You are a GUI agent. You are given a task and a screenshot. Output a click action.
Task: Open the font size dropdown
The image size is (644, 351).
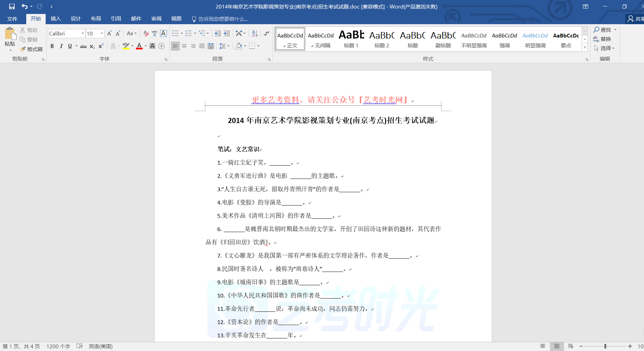(102, 33)
